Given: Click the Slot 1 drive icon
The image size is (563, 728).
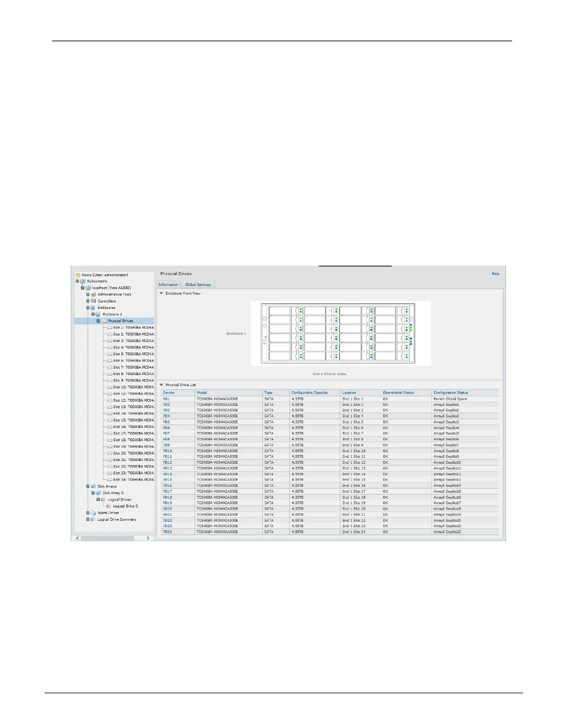Looking at the screenshot, I should pyautogui.click(x=109, y=328).
